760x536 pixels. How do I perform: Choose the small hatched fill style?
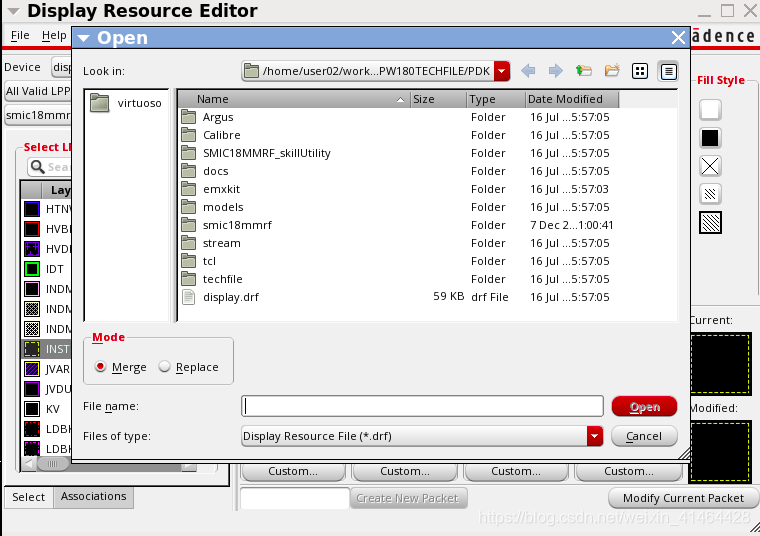click(710, 194)
